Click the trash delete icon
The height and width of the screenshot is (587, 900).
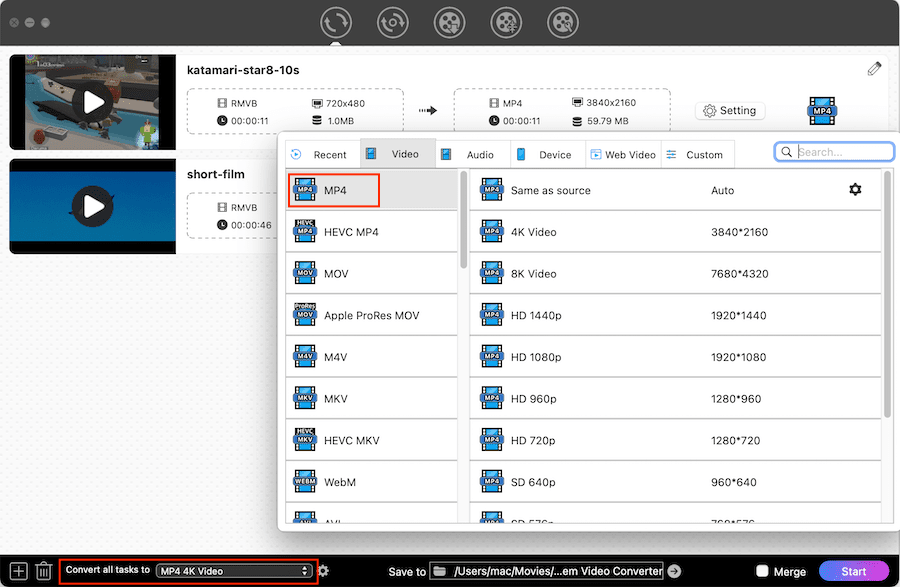pos(44,571)
